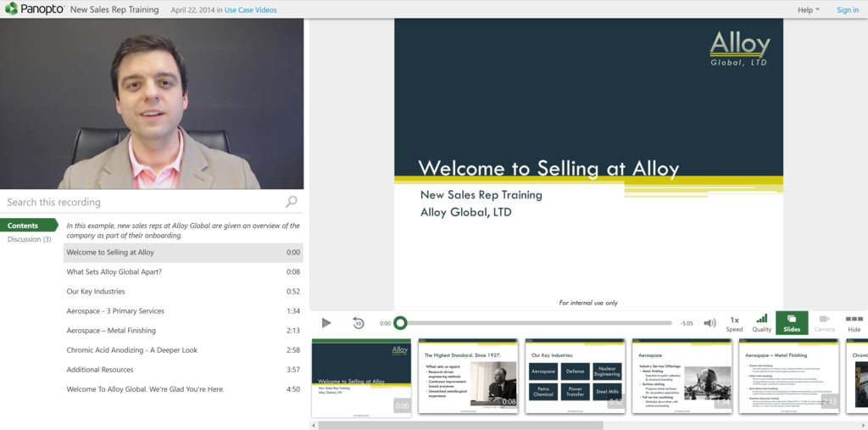Click the playback progress slider handle

click(x=400, y=323)
